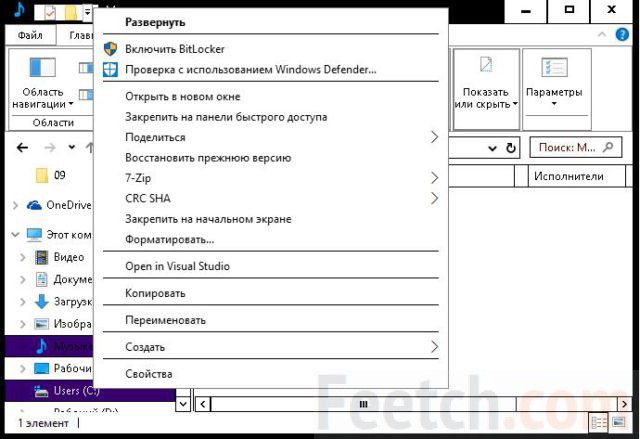Click the horizontal scrollbar left arrow
This screenshot has height=439, width=640.
pos(203,404)
